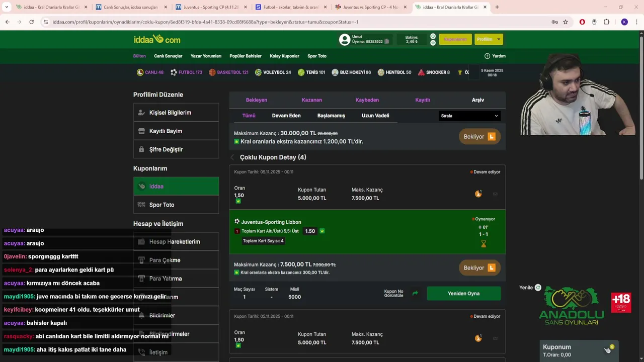Screen dimensions: 644x362
Task: Open Kişisel Bilgilerim in the sidebar
Action: point(176,113)
